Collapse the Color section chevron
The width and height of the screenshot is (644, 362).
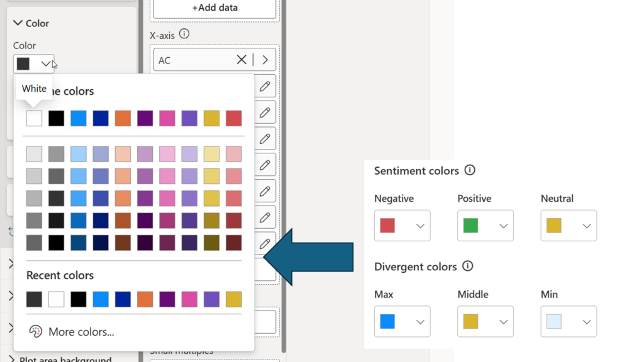(18, 23)
